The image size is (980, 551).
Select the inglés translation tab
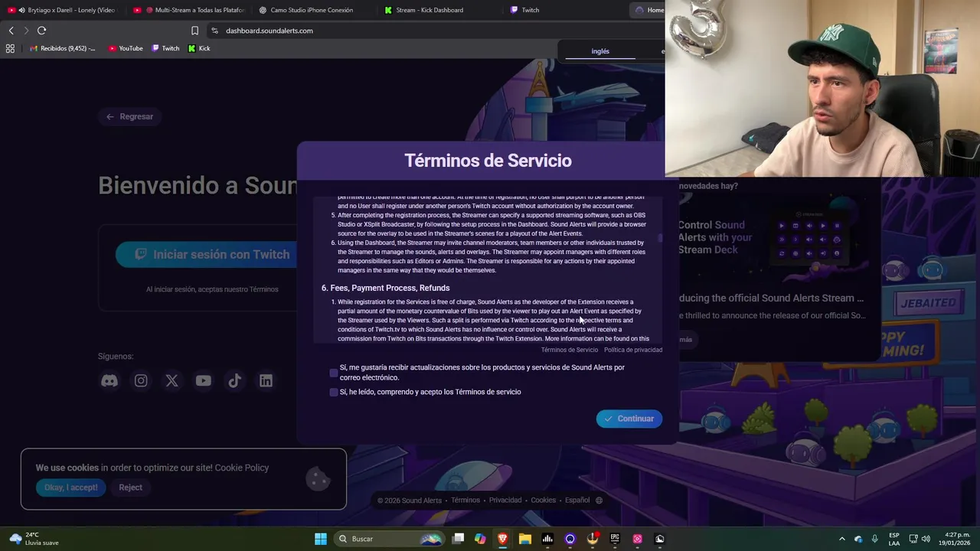[600, 51]
